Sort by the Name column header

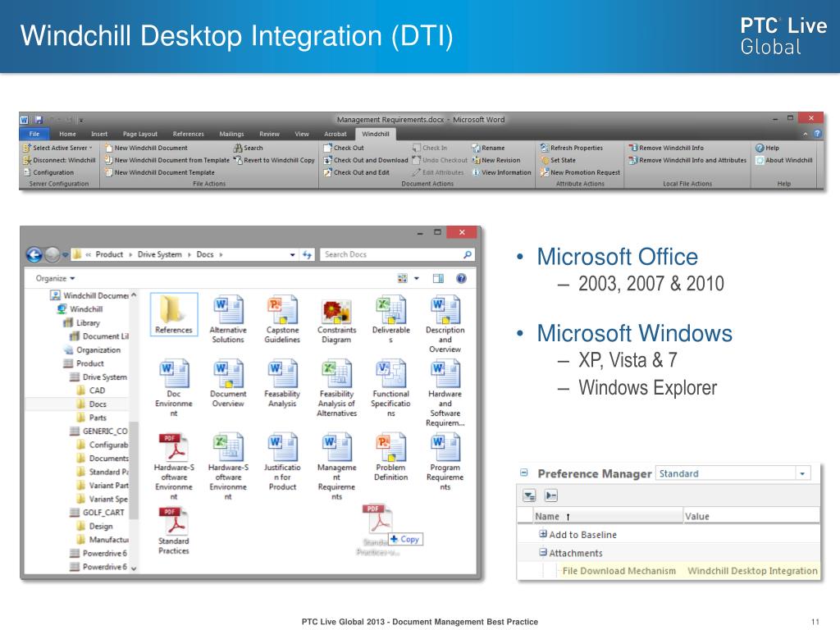pyautogui.click(x=608, y=516)
